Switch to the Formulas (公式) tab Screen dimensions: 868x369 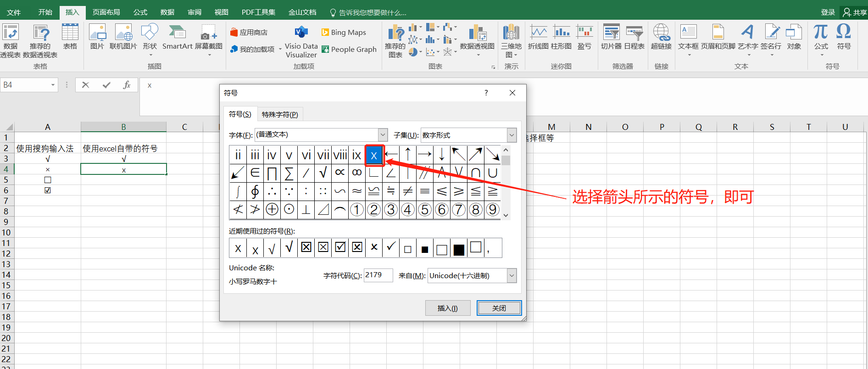pos(140,12)
